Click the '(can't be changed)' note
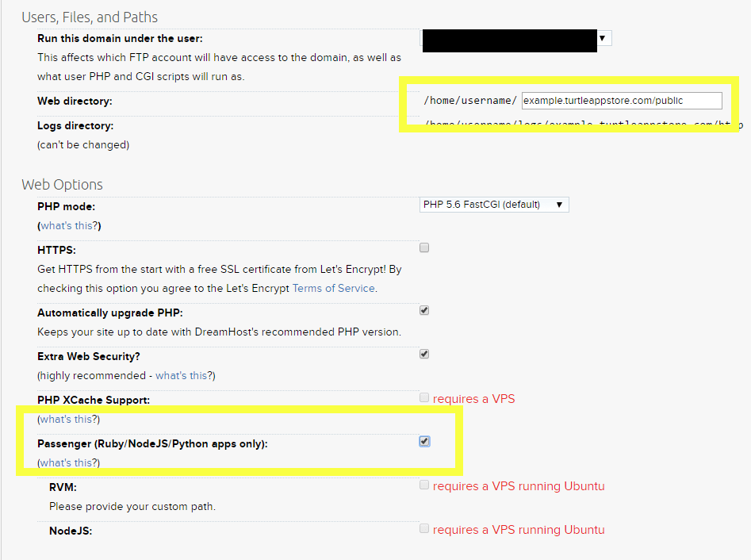The image size is (751, 560). (83, 144)
